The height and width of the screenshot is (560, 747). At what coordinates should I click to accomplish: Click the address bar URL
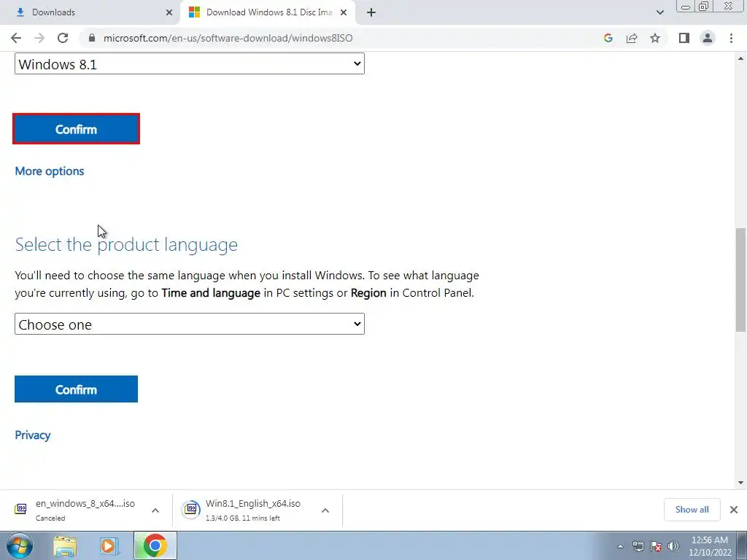(228, 38)
